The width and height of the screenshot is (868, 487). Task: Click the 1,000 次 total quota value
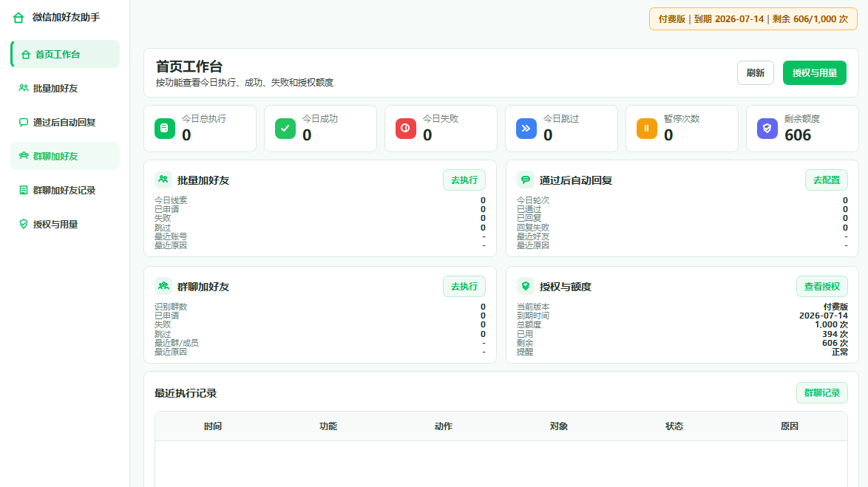[831, 325]
